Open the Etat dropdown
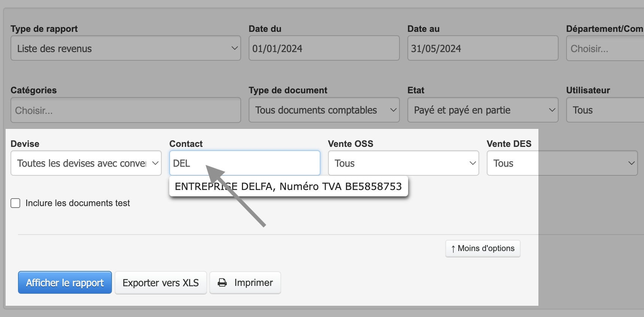Viewport: 644px width, 317px height. 483,110
